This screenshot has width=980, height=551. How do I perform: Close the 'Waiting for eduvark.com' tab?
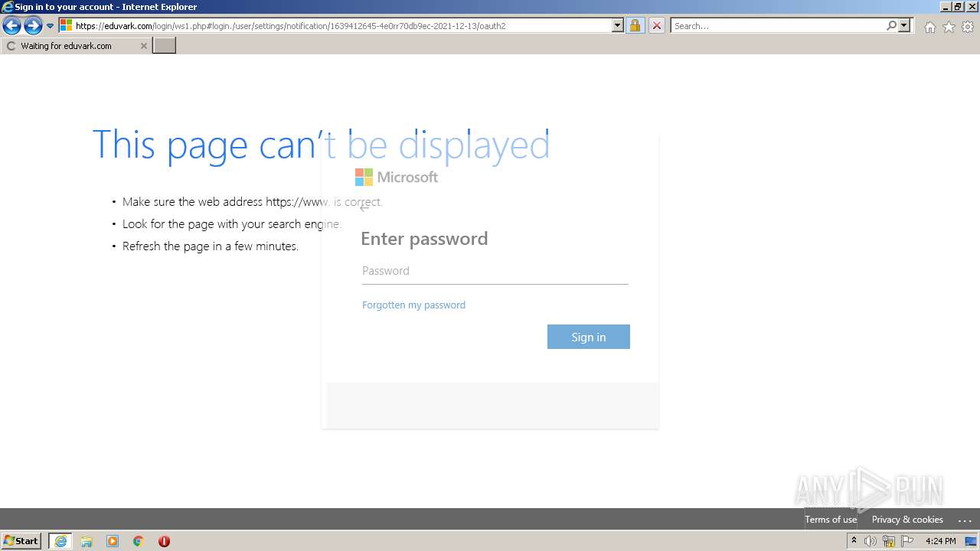[x=143, y=46]
